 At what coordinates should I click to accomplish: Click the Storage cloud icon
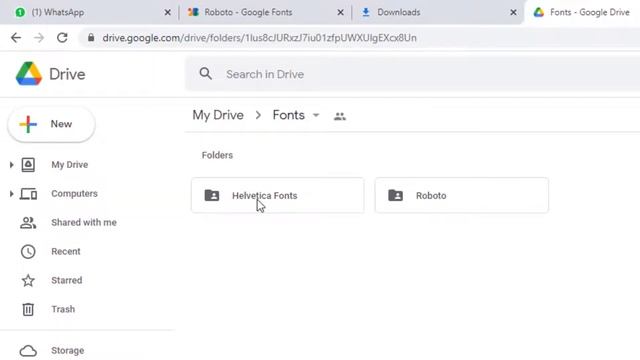click(x=28, y=351)
